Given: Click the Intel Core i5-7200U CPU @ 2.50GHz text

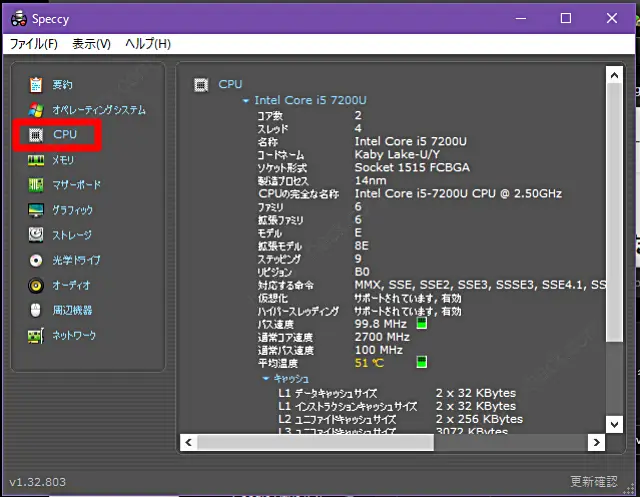Looking at the screenshot, I should [458, 193].
